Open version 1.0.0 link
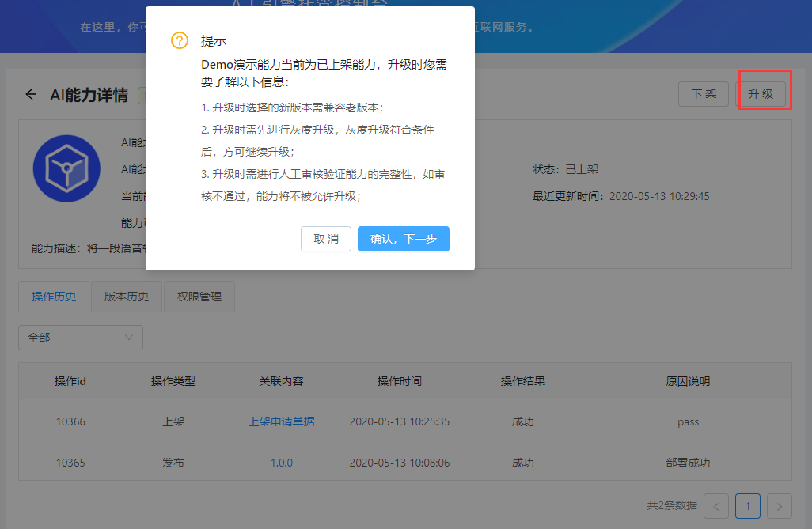 [281, 463]
